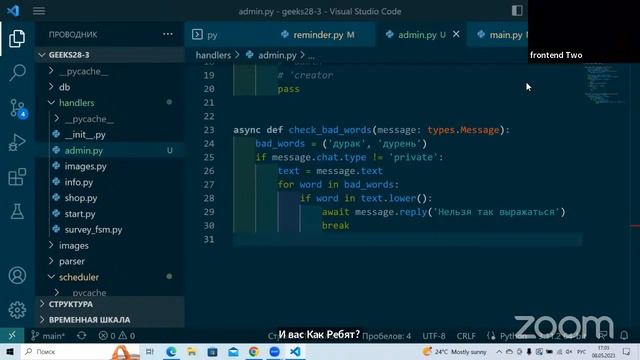Viewport: 640px width, 360px height.
Task: Open shop.py in the file tree
Action: pyautogui.click(x=109, y=198)
